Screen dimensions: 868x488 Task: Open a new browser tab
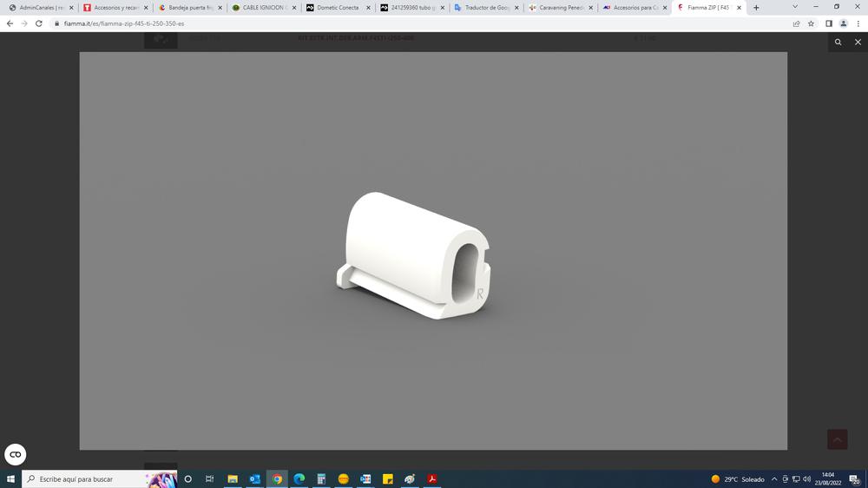[756, 8]
